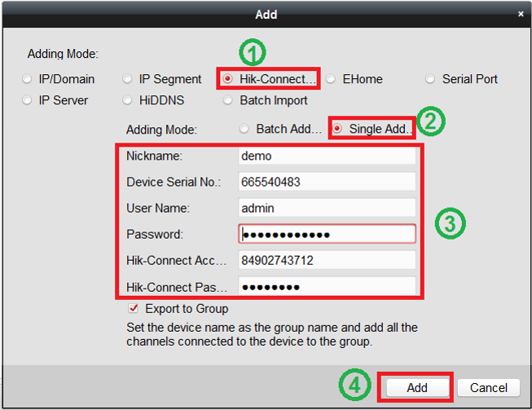Close the Add dialog window
Screen dimensions: 532x410
[x=521, y=14]
